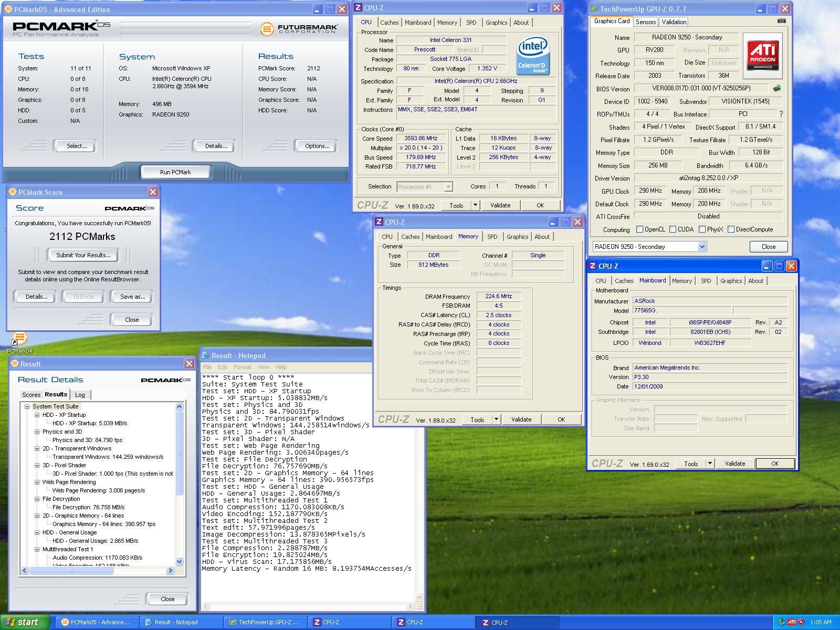
Task: Click the Safely Remove Hardware tray icon
Action: click(x=782, y=622)
